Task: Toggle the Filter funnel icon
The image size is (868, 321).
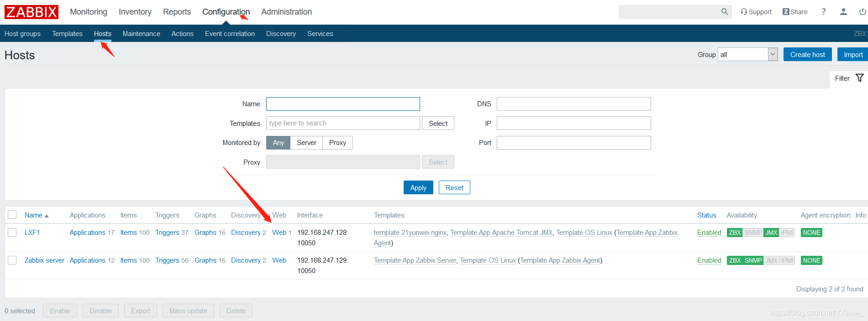Action: pos(860,78)
